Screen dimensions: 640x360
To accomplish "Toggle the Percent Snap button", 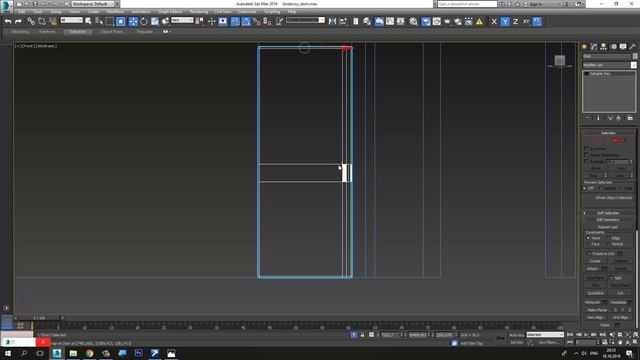I will click(257, 21).
